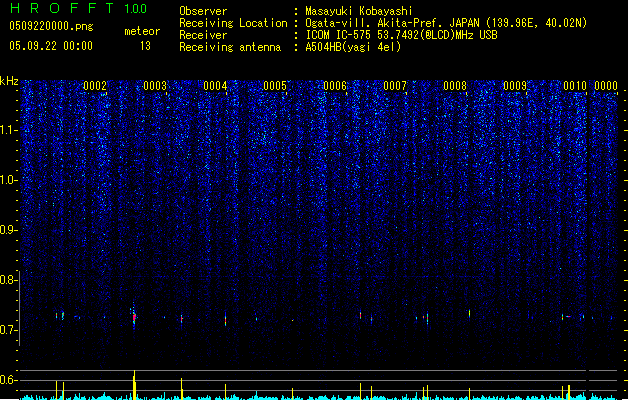Click the 0009 time marker
Viewport: 629px width, 400px height.
click(515, 86)
